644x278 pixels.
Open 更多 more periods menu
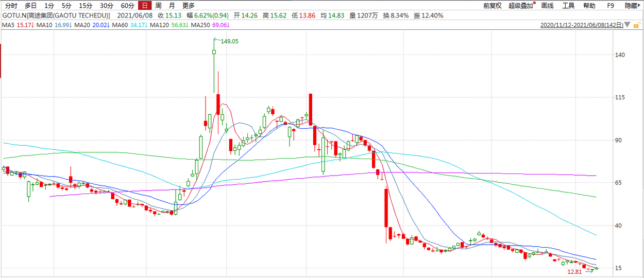point(188,6)
